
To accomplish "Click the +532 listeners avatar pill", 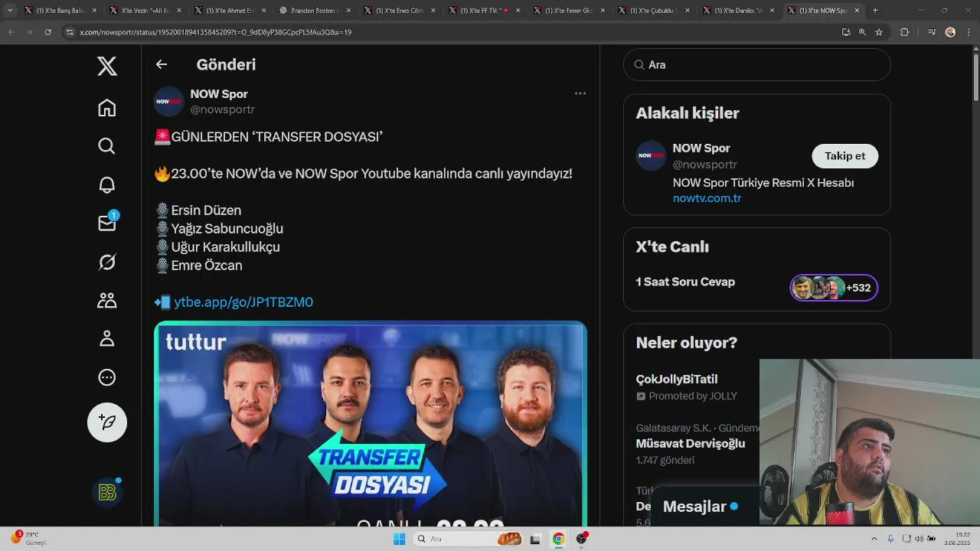I will click(834, 288).
